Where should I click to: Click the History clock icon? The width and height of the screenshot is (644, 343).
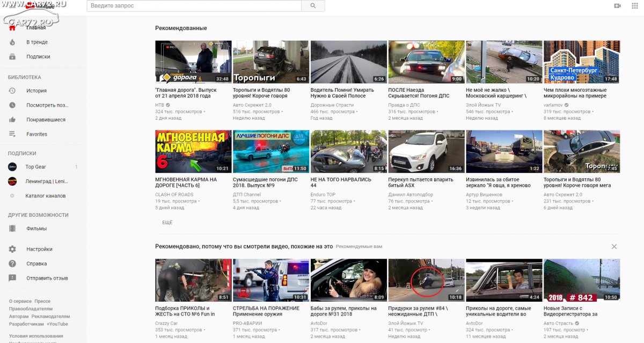pos(12,91)
